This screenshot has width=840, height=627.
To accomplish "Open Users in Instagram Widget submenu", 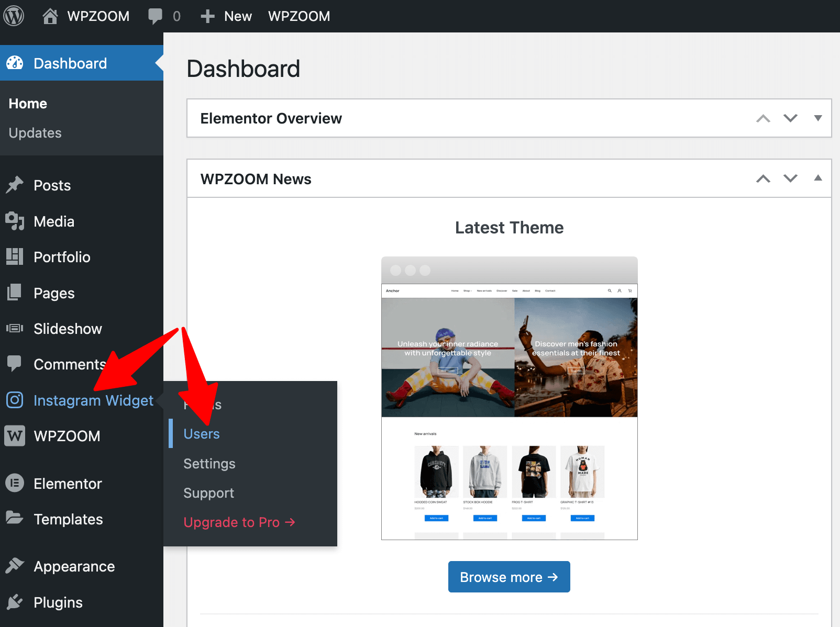I will coord(202,434).
